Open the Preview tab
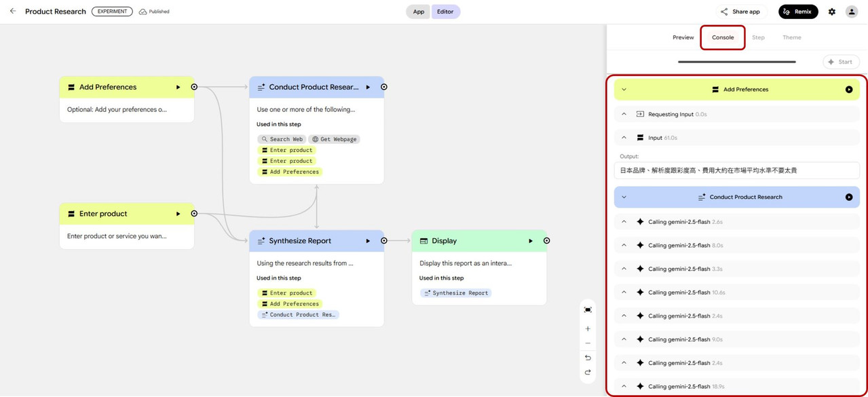 (x=683, y=37)
